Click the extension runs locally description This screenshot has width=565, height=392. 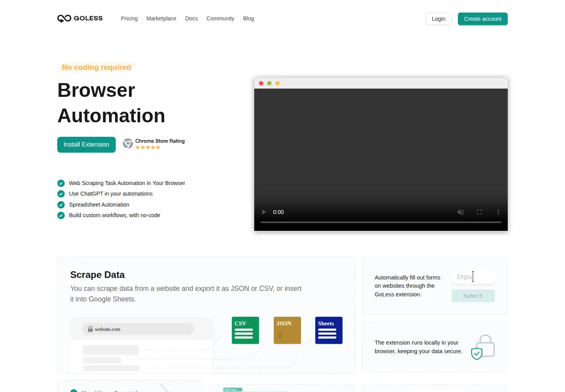418,347
